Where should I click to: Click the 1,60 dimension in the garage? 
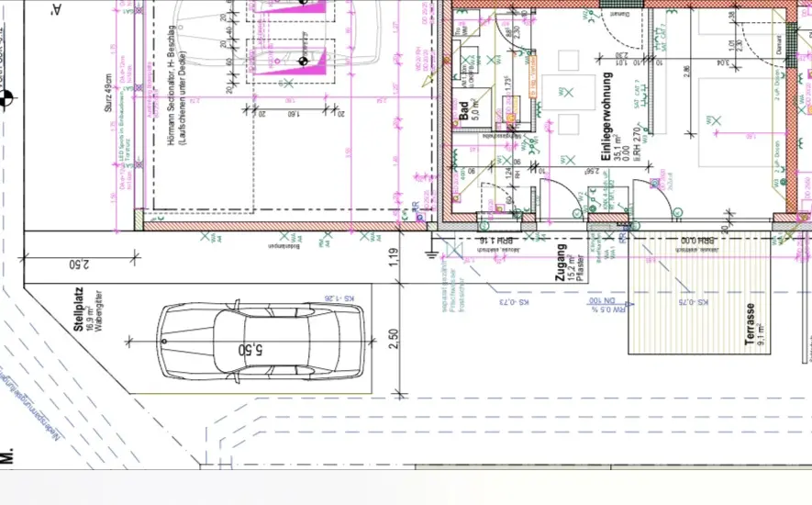pos(290,116)
